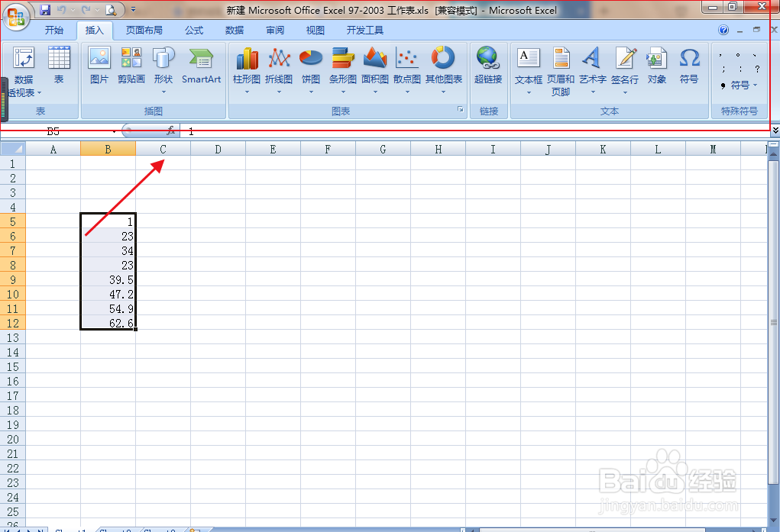Image resolution: width=780 pixels, height=532 pixels.
Task: Switch to the 数据 (Data) tab
Action: pos(235,31)
